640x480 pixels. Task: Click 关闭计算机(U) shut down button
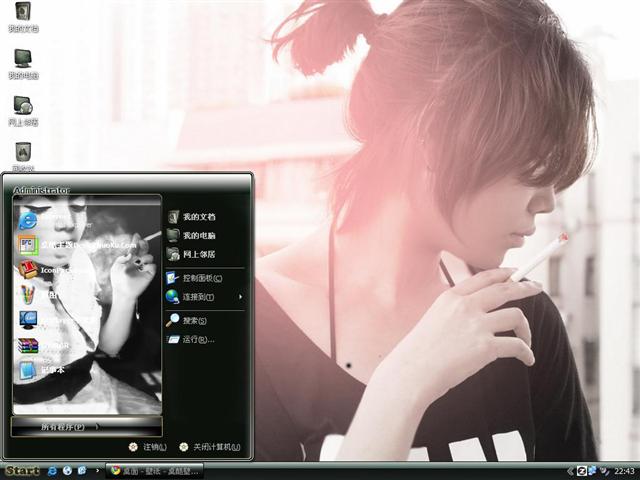(x=210, y=447)
